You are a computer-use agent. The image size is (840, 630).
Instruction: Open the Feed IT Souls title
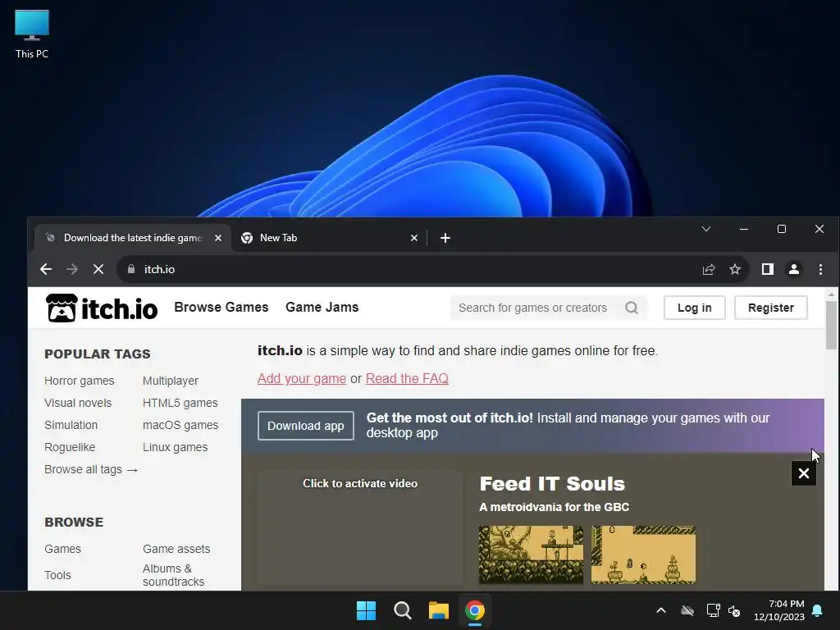click(x=552, y=484)
